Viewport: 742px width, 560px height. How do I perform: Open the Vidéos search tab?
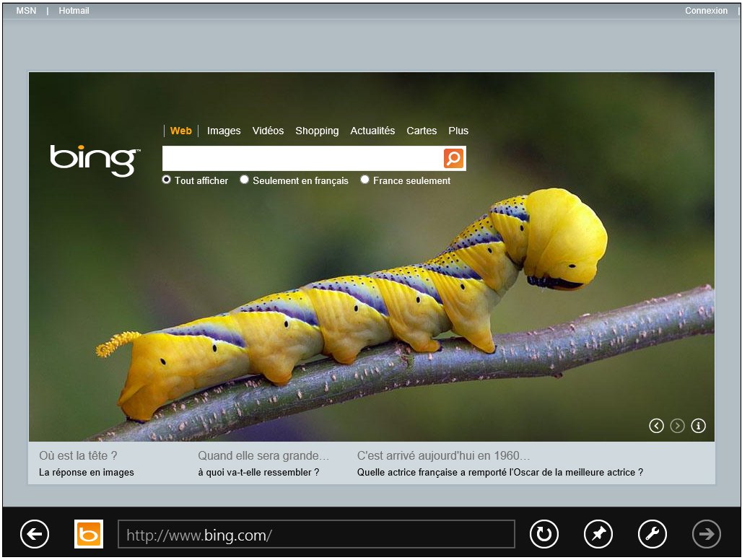tap(268, 131)
